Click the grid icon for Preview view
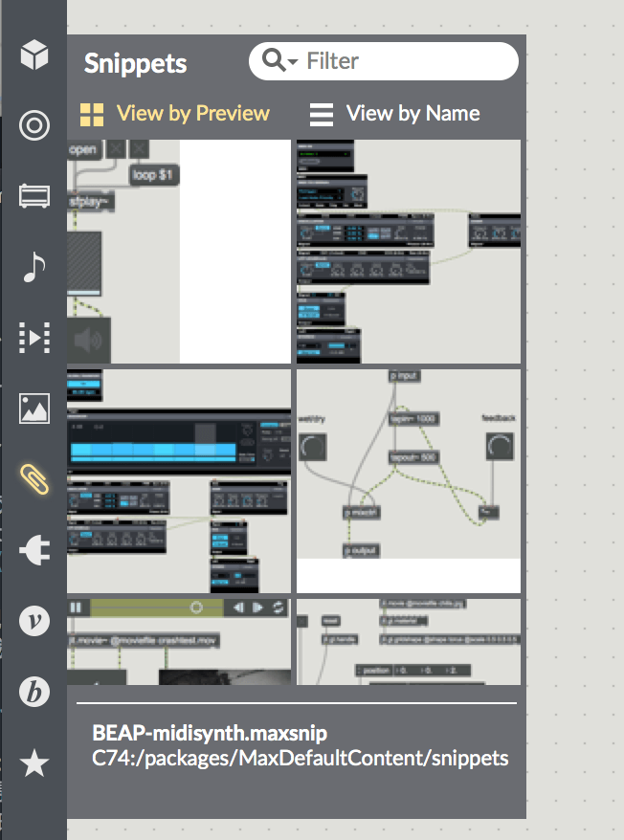 92,115
